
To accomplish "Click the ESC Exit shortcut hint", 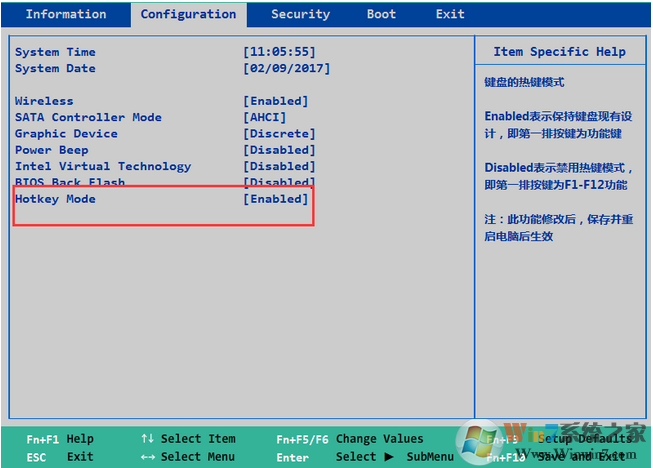I will pos(60,457).
